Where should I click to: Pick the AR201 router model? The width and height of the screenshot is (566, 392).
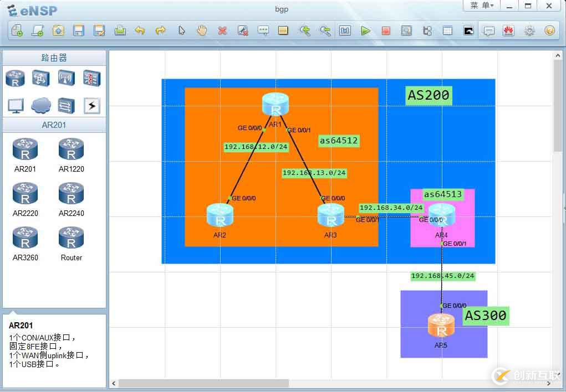pyautogui.click(x=26, y=155)
